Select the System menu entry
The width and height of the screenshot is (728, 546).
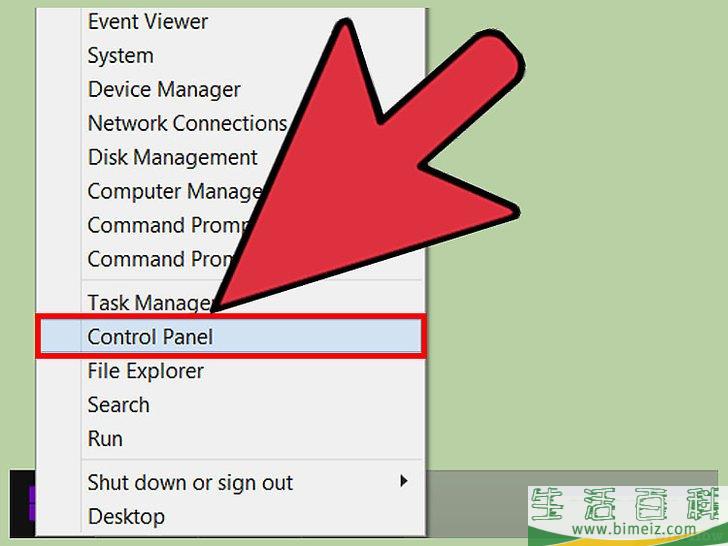coord(121,56)
